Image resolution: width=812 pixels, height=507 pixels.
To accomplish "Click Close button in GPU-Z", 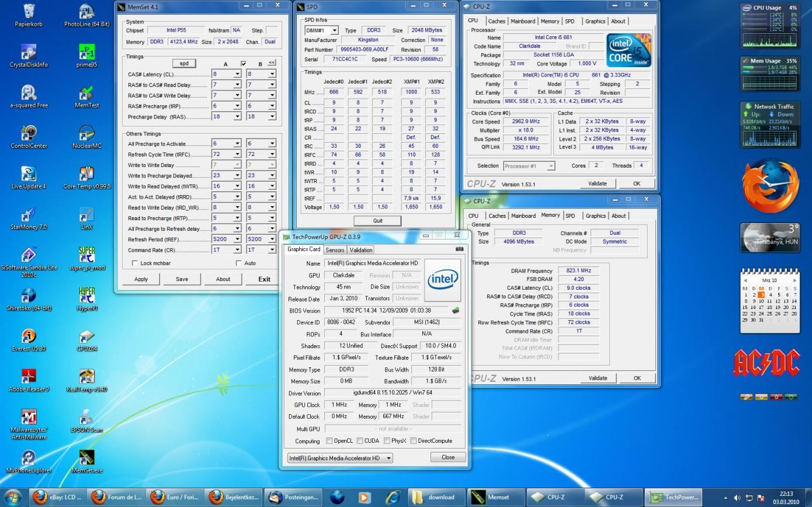I will 448,457.
